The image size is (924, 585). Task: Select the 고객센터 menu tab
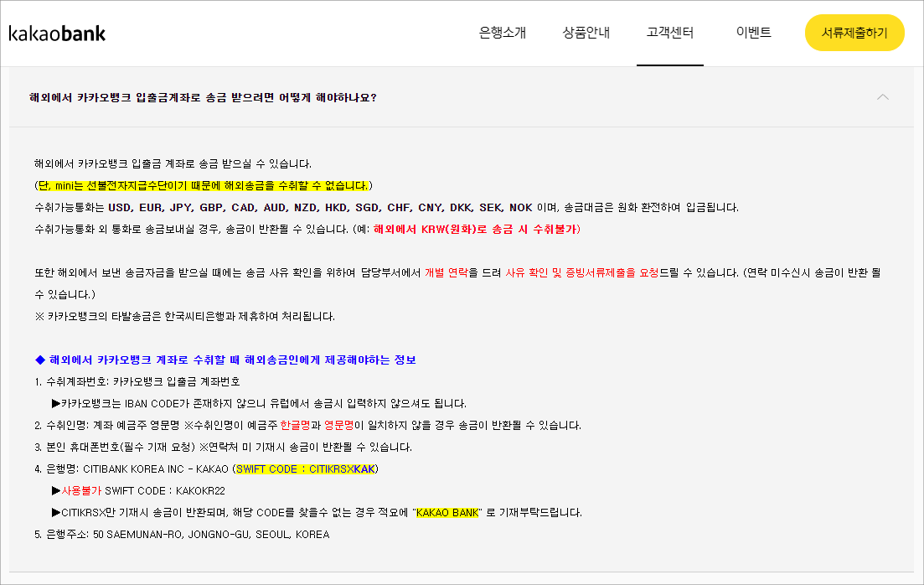pyautogui.click(x=669, y=33)
